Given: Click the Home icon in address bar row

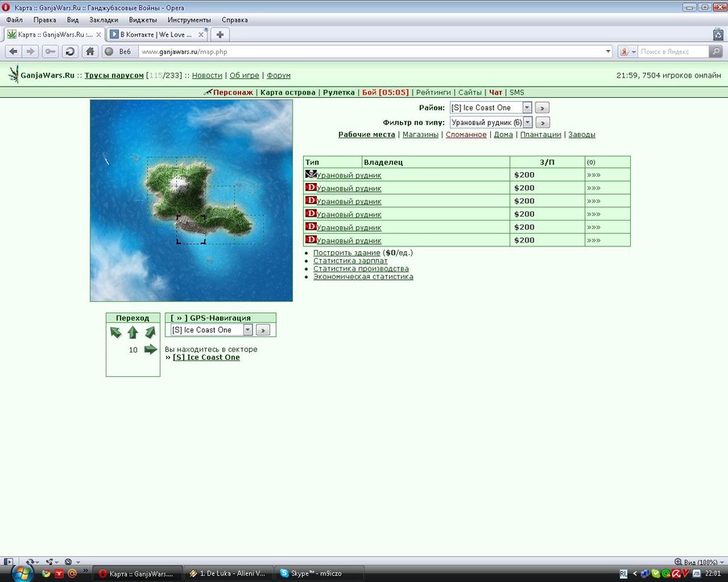Looking at the screenshot, I should (90, 52).
